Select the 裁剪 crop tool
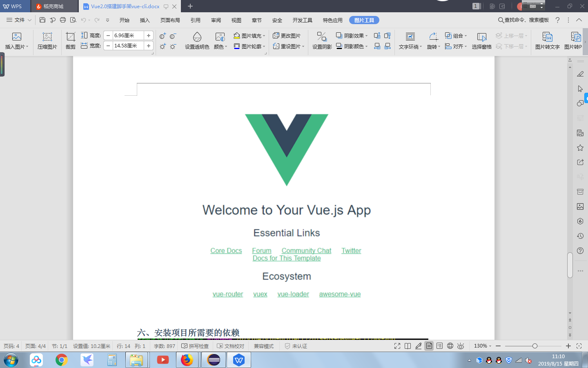 71,41
